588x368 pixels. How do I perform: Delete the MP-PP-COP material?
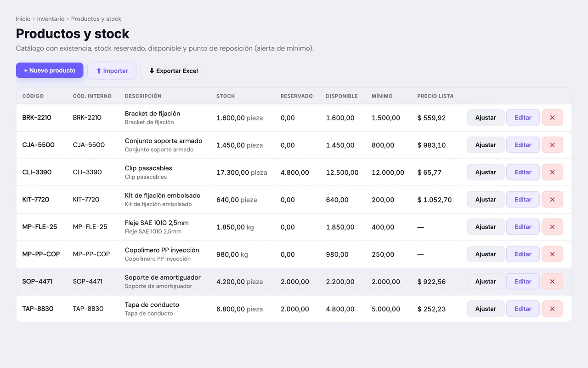tap(552, 254)
